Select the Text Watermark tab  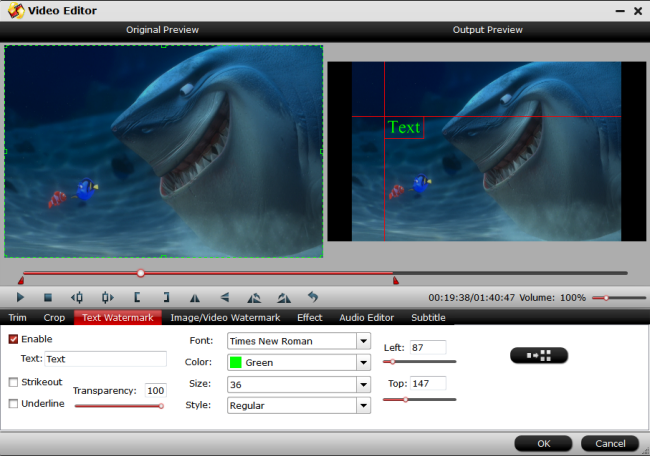coord(118,318)
